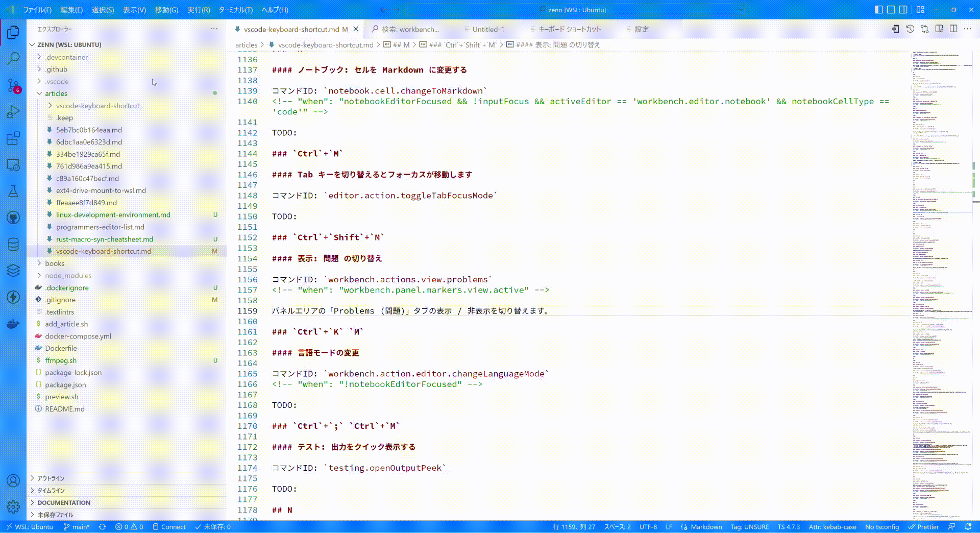Go back with the navigation arrow
Viewport: 980px width, 533px height.
click(x=383, y=10)
